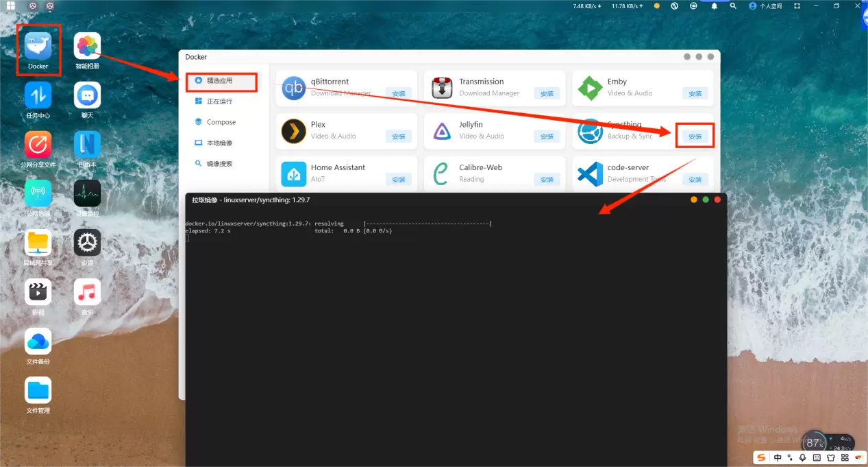The image size is (868, 467).
Task: Go to 本地镜像 in Docker sidebar
Action: click(x=219, y=143)
